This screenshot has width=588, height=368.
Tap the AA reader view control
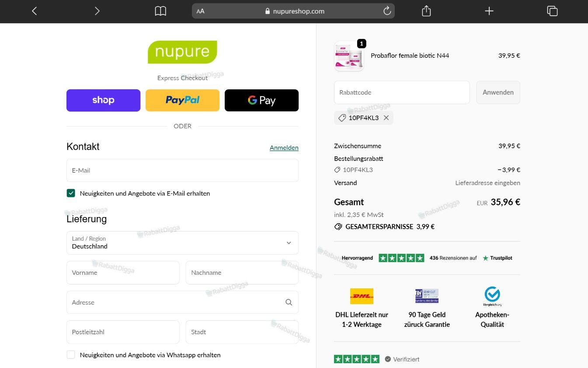click(200, 11)
